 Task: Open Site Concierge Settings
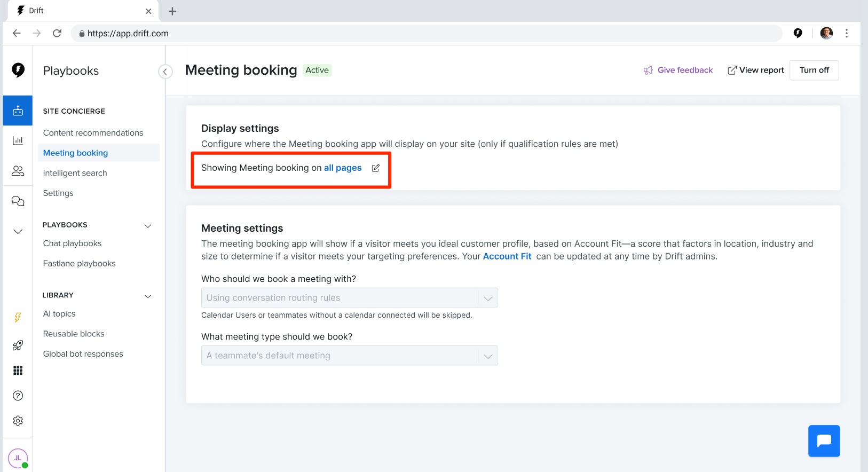pyautogui.click(x=58, y=193)
